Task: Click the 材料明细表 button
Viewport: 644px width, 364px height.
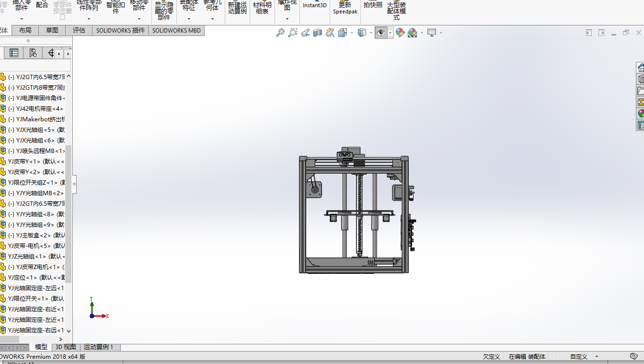Action: click(262, 8)
